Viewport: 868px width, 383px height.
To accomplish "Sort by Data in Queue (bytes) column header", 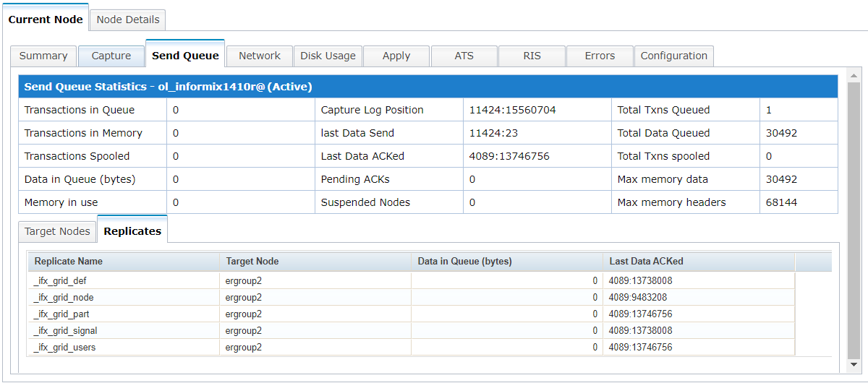I will (507, 262).
